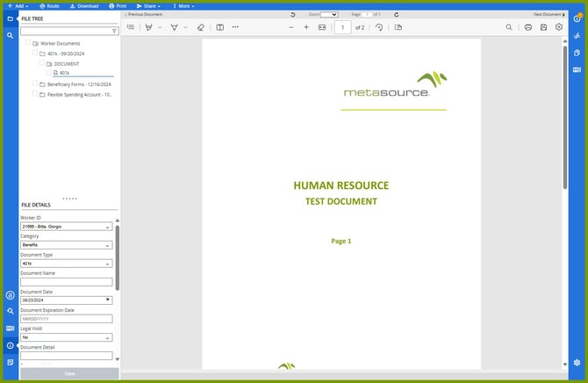This screenshot has width=588, height=383.
Task: Check the 401k file checkbox
Action: click(x=48, y=72)
